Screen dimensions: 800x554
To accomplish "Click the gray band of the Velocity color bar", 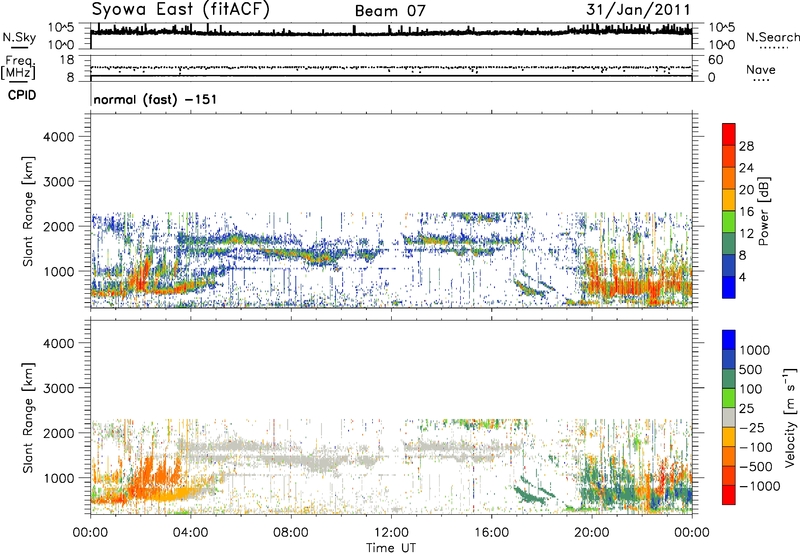I will coord(729,417).
